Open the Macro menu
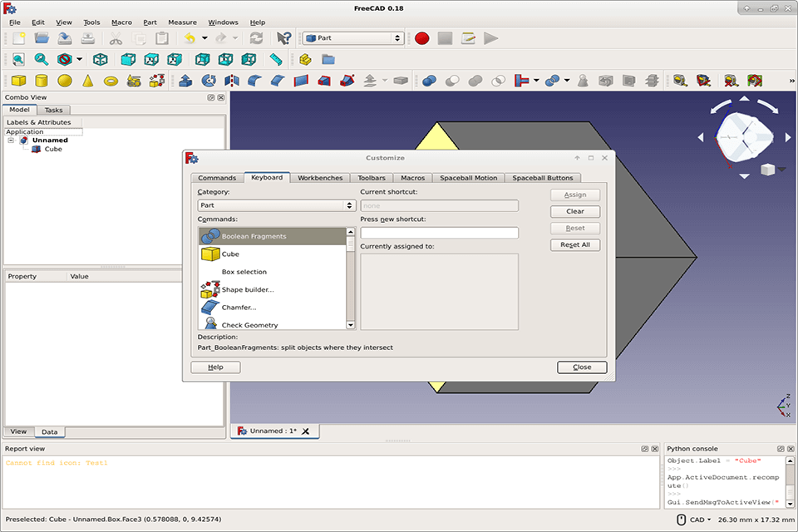798x532 pixels. tap(121, 22)
